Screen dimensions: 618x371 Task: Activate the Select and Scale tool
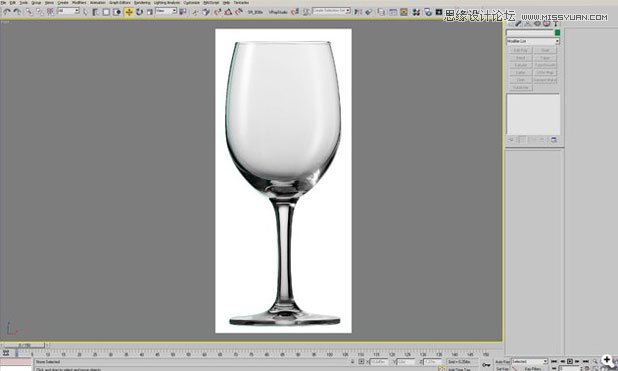coord(150,12)
